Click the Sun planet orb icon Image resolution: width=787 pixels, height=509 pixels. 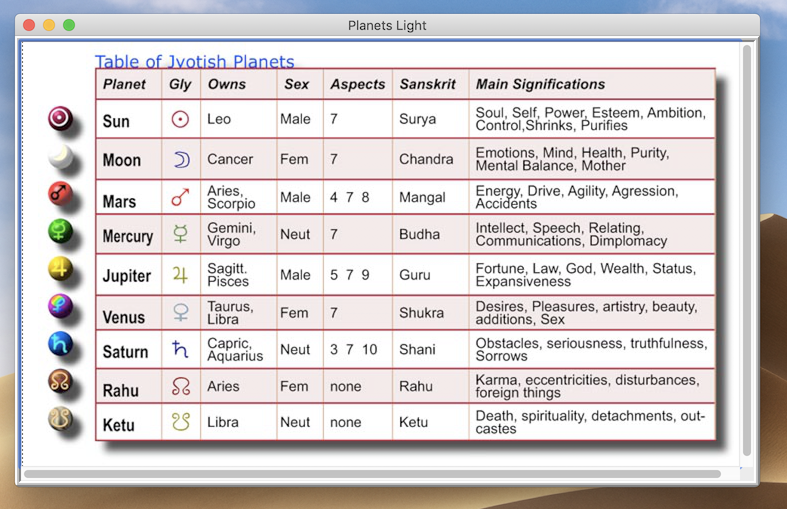point(60,119)
